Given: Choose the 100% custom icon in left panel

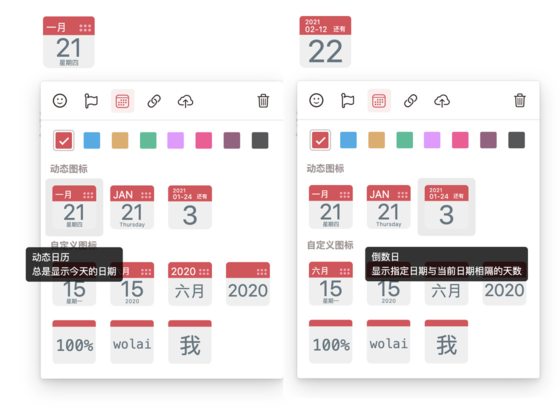Looking at the screenshot, I should [74, 342].
